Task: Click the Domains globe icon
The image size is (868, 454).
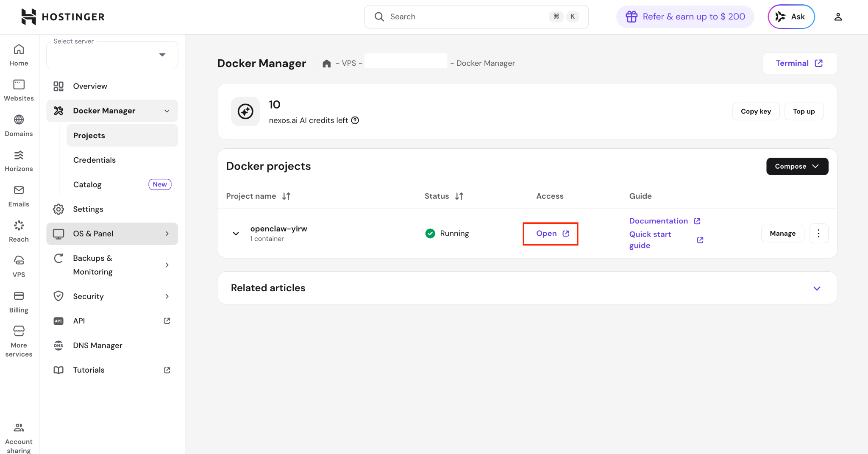Action: (19, 120)
